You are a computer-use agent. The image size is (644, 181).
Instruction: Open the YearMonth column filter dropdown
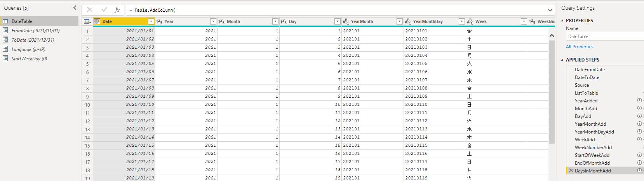click(400, 21)
